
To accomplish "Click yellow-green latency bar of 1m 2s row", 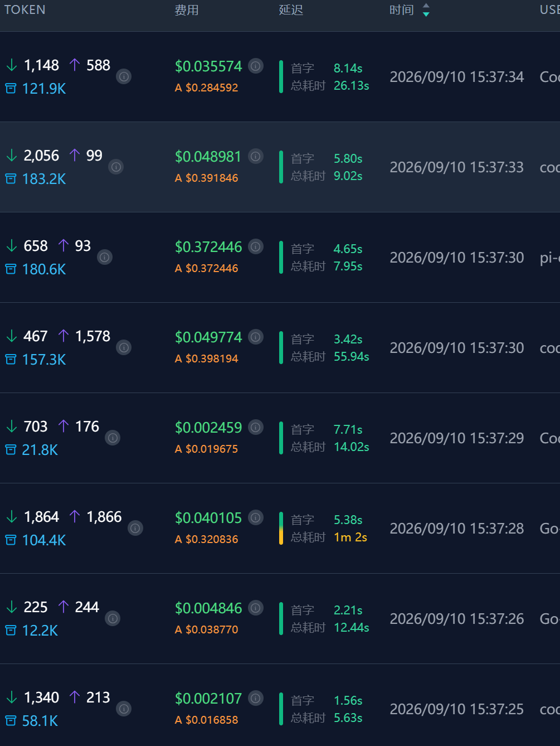I will (x=281, y=528).
